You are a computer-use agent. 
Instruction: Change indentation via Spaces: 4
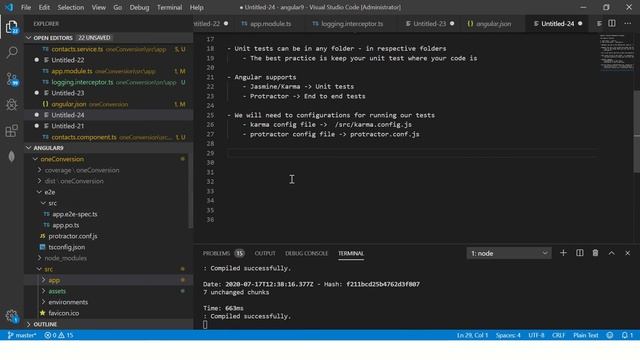508,335
